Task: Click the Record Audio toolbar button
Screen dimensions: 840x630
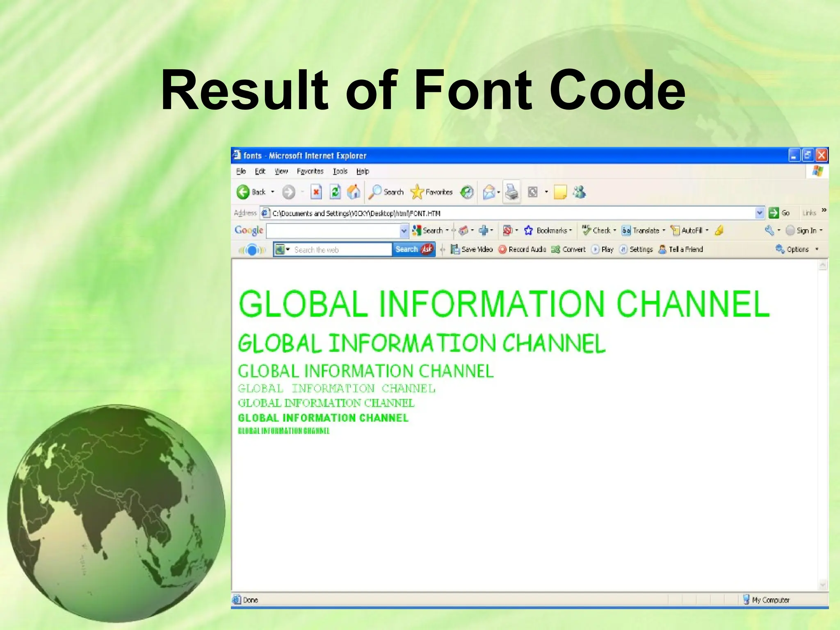Action: (522, 249)
